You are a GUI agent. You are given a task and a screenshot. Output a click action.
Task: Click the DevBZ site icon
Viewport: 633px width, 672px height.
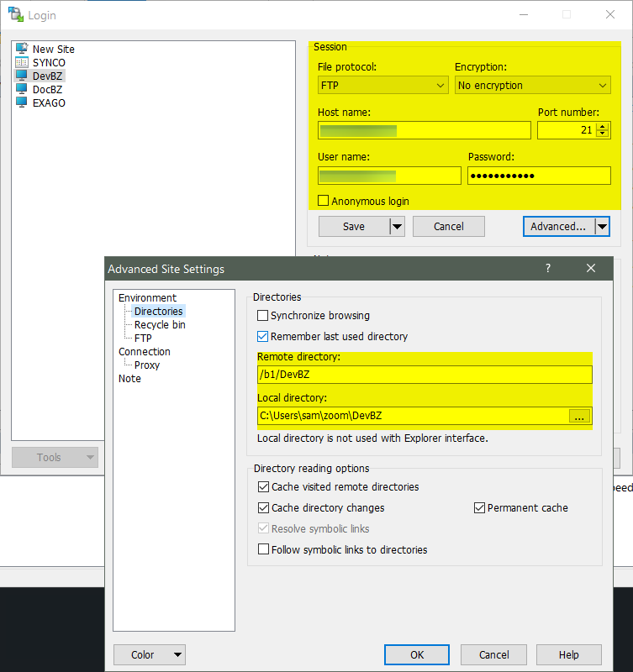(x=22, y=76)
